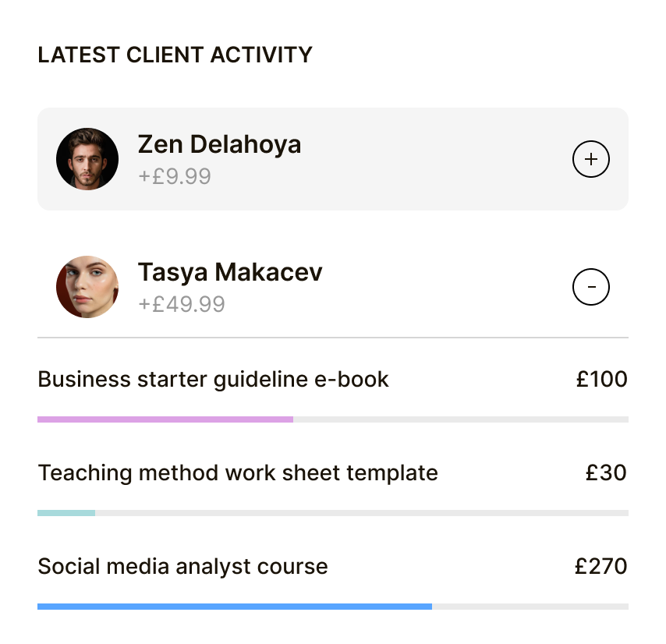Click the £100 e-book price
This screenshot has width=666, height=644.
(601, 380)
